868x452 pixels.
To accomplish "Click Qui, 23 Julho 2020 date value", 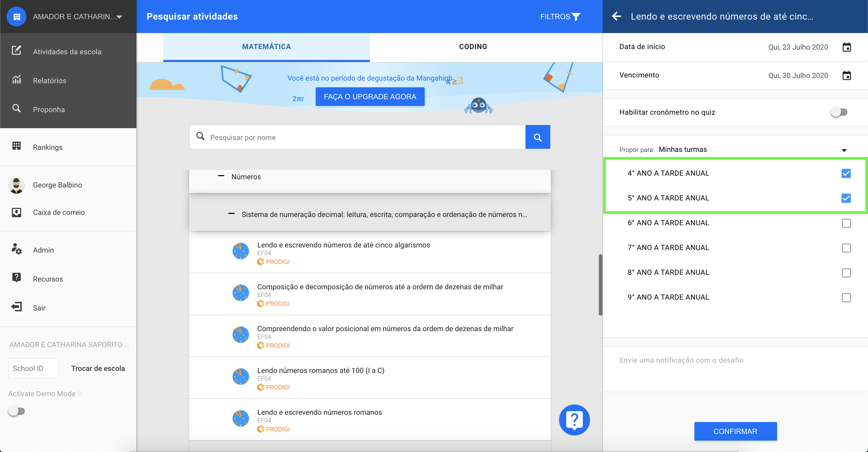I will click(x=798, y=47).
